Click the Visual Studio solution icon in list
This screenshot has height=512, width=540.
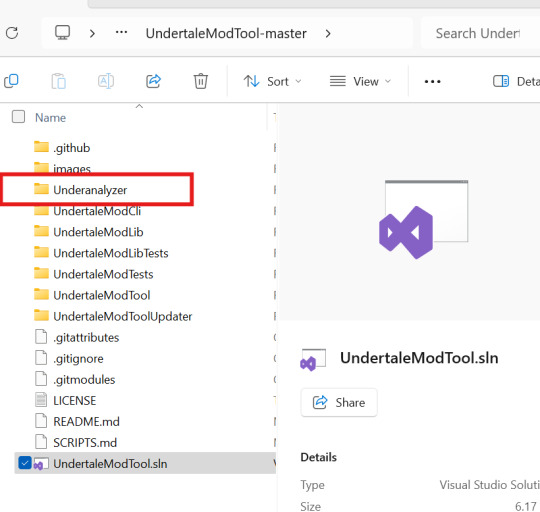click(41, 464)
